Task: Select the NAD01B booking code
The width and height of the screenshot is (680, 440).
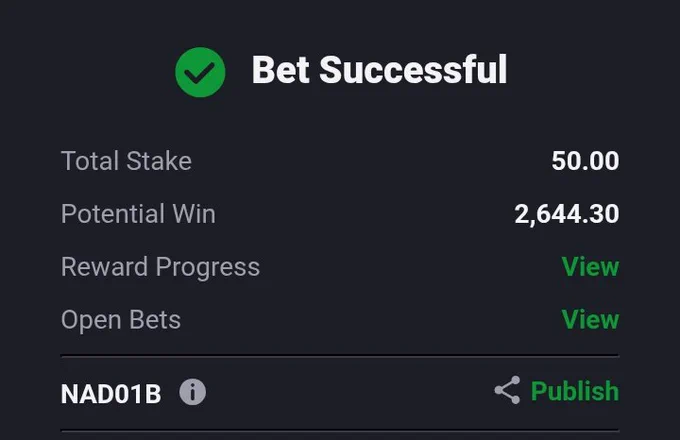Action: pyautogui.click(x=111, y=394)
